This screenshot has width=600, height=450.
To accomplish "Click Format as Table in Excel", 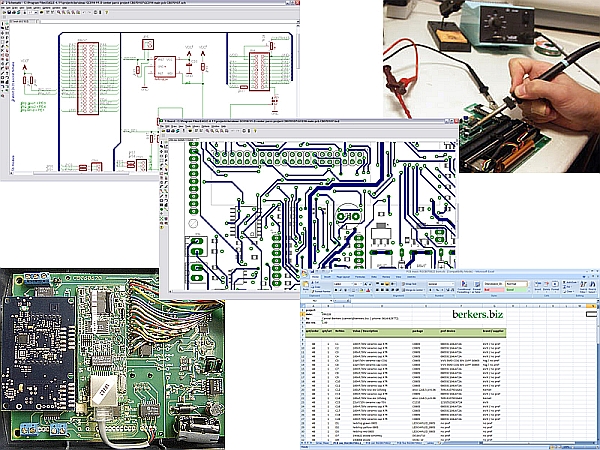I will [x=477, y=287].
